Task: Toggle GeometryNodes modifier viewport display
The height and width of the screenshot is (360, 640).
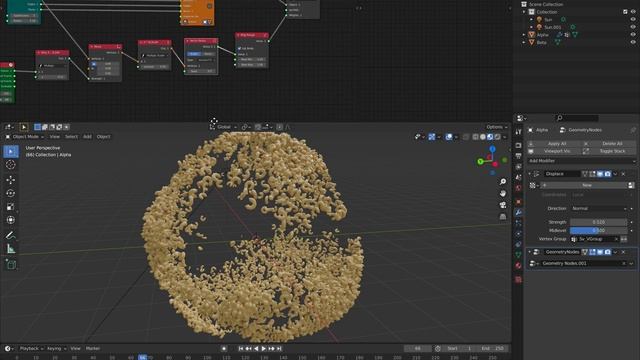Action: pos(600,252)
